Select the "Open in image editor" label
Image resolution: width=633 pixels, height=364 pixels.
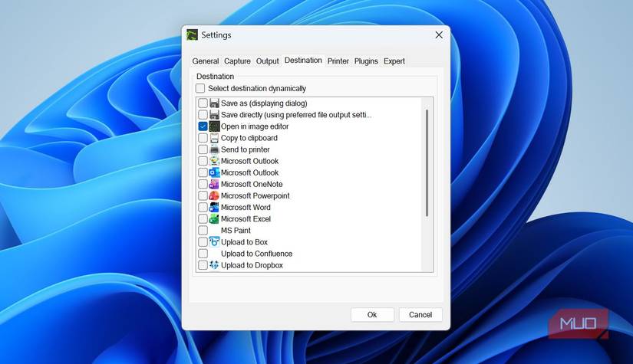coord(255,126)
